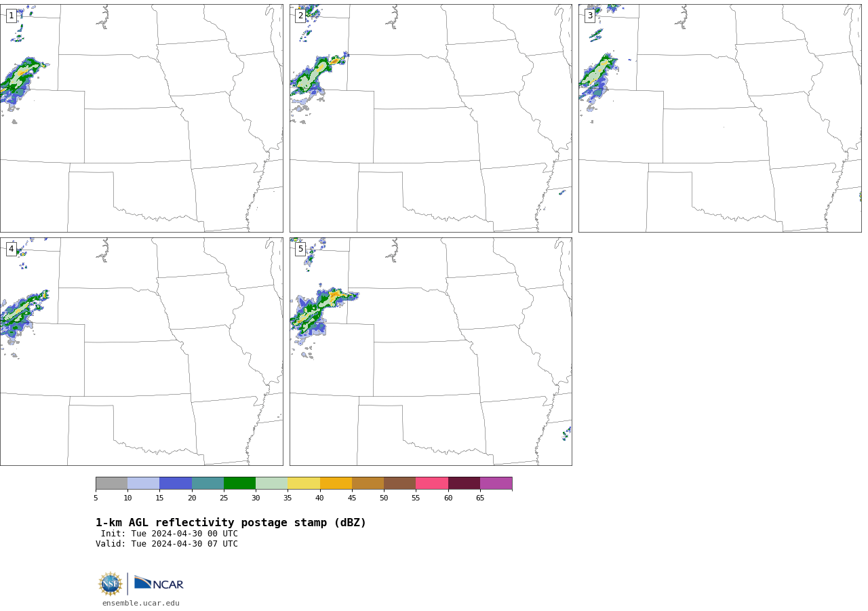Open the ensemble.ucar.edu link text
This screenshot has width=868, height=611.
tap(141, 603)
